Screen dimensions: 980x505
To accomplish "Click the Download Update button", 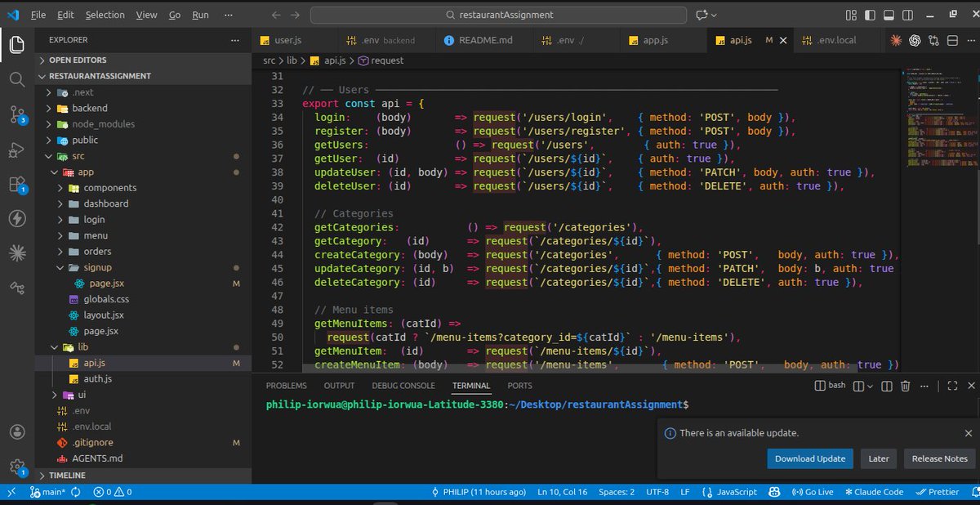I will pyautogui.click(x=810, y=458).
